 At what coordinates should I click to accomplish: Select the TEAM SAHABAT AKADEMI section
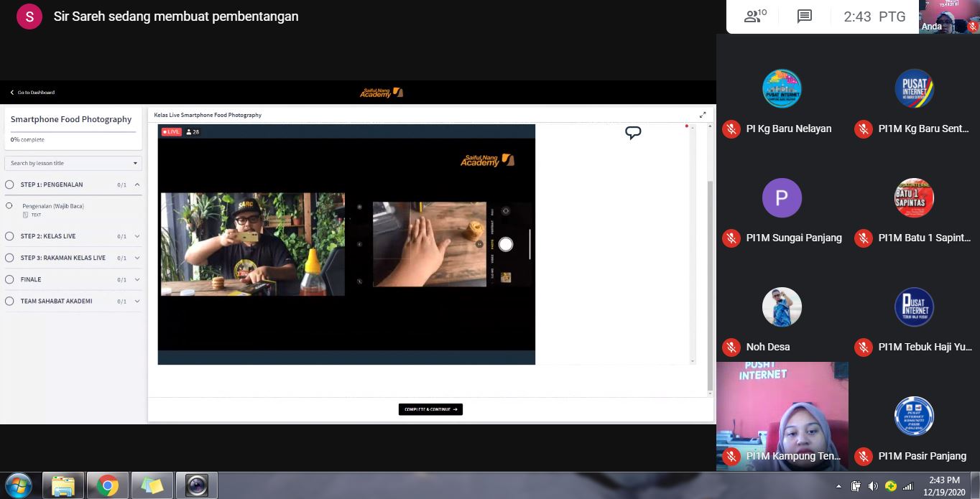(56, 301)
